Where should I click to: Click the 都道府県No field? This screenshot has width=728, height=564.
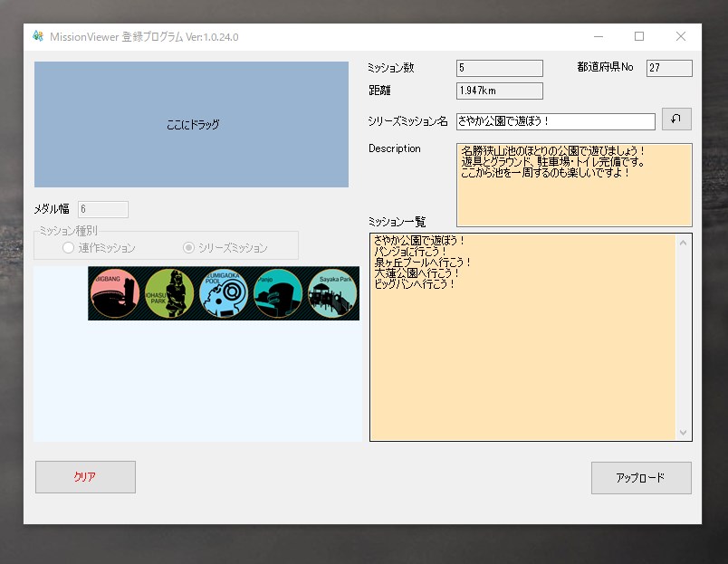pos(669,68)
